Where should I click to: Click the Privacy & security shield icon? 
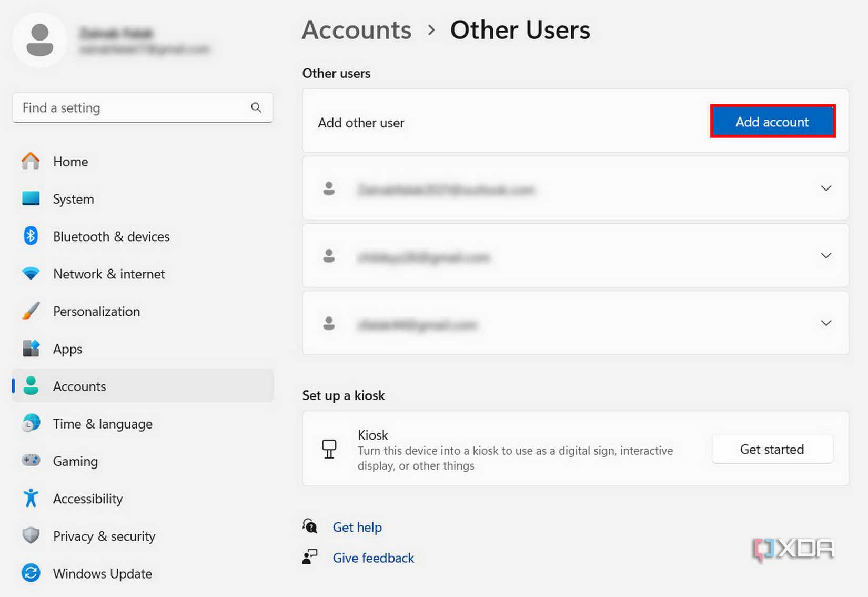(31, 535)
